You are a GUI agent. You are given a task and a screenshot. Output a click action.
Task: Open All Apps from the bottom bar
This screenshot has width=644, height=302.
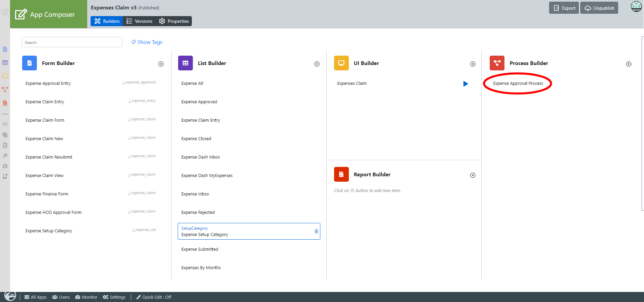36,297
